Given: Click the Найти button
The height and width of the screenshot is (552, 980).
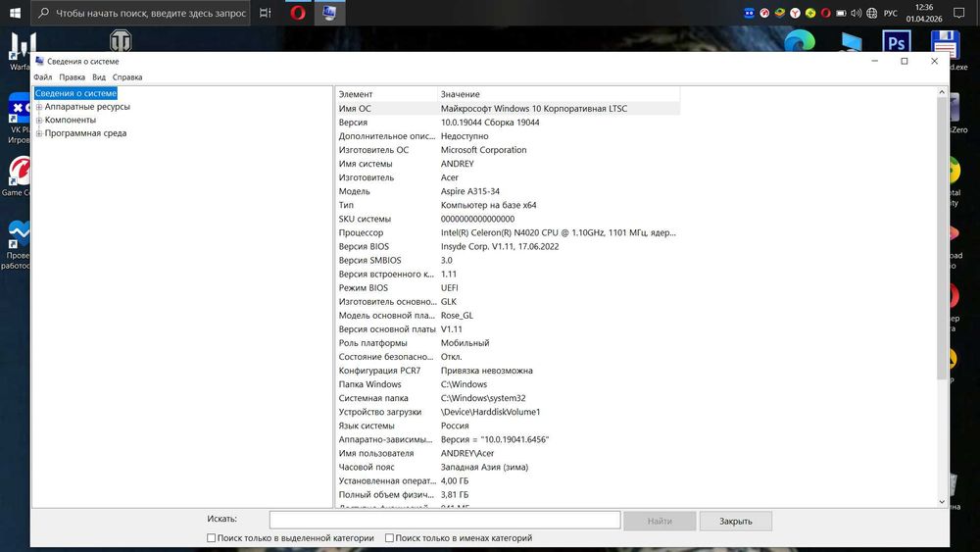Looking at the screenshot, I should pos(660,521).
